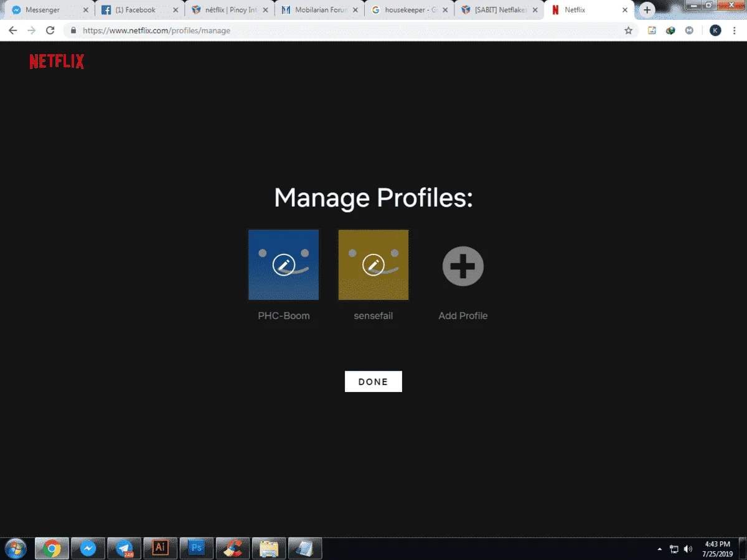Close the housekeeper Google tab
Image resolution: width=747 pixels, height=560 pixels.
coord(444,10)
